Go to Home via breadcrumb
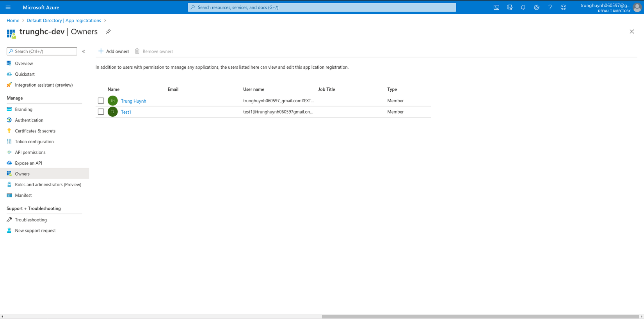 click(x=13, y=20)
